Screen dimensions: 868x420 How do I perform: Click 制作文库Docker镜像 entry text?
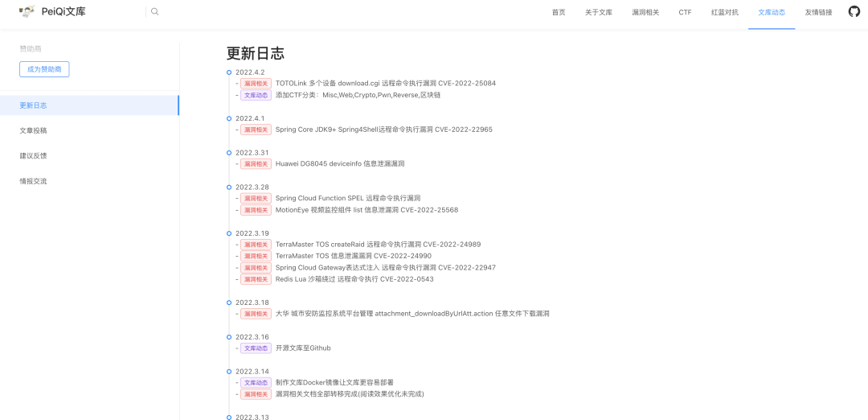coord(335,382)
